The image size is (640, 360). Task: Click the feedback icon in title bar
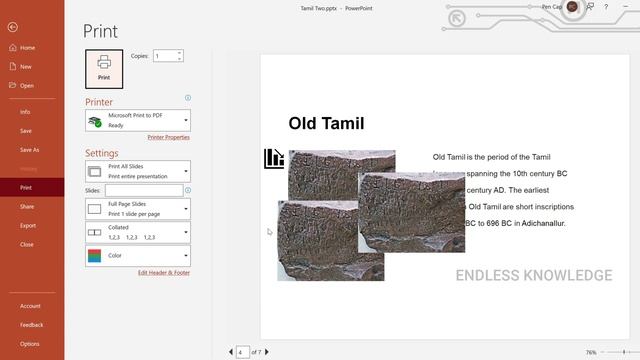coord(590,7)
